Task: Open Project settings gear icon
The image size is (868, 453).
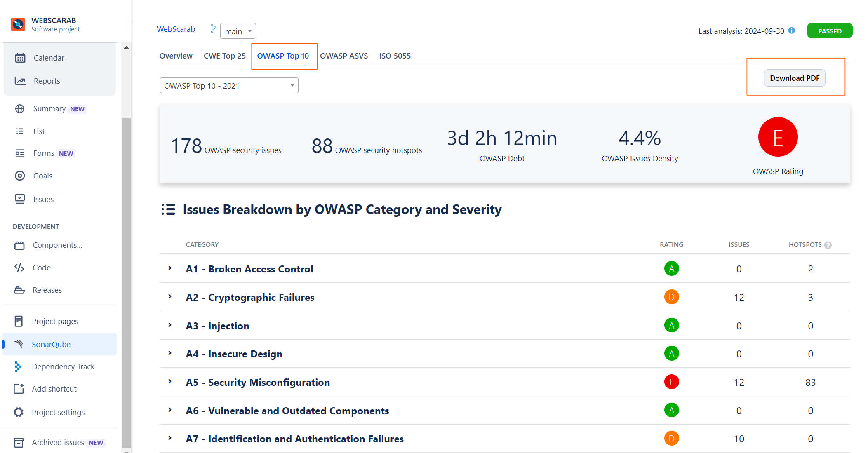Action: tap(19, 412)
